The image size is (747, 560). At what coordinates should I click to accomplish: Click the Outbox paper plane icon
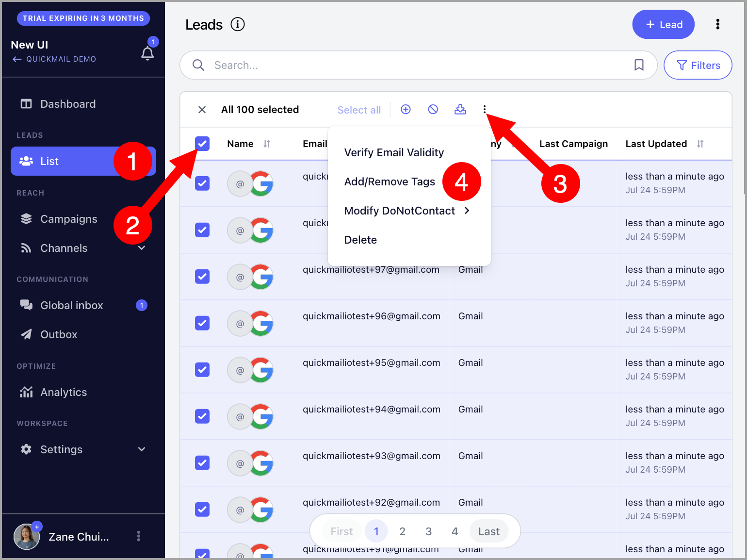[26, 334]
